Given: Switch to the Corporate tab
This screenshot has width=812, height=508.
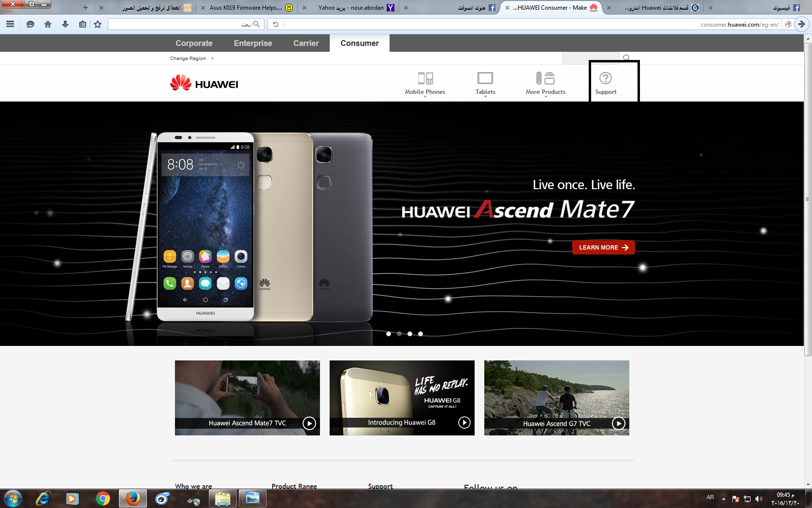Looking at the screenshot, I should pos(194,43).
